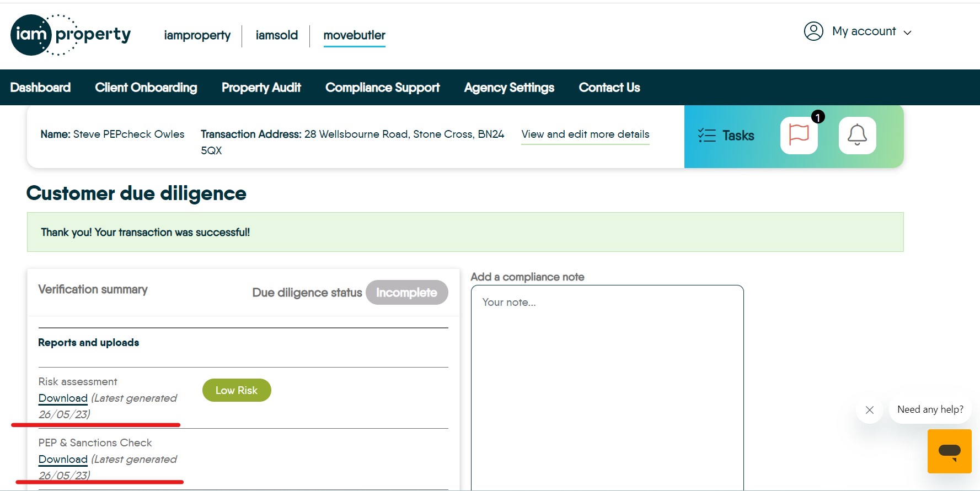The height and width of the screenshot is (491, 980).
Task: Click 'View and edit more details' link
Action: [585, 134]
